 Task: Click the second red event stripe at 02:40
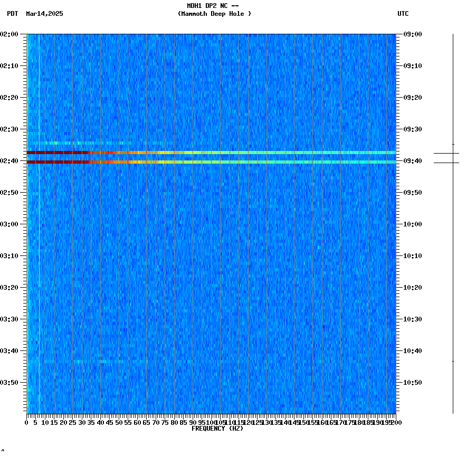[x=211, y=161]
